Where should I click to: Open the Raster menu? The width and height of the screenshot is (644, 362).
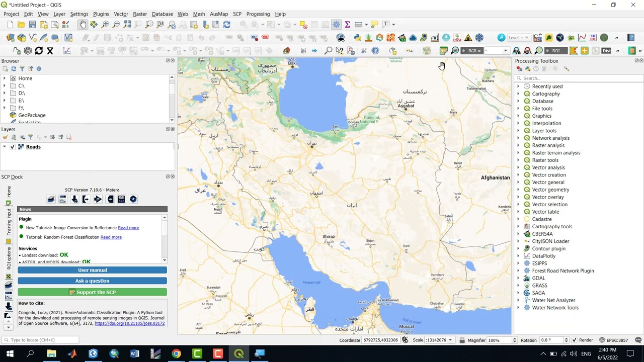tap(140, 14)
